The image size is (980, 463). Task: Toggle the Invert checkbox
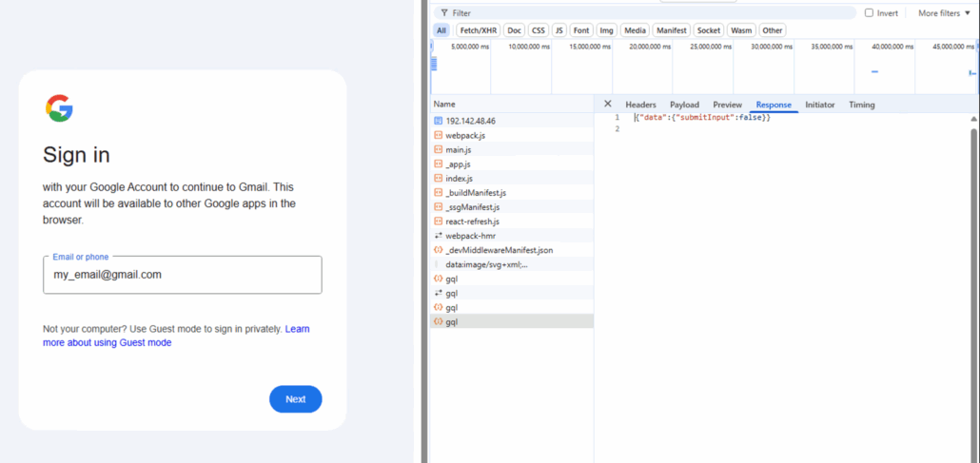click(x=869, y=13)
